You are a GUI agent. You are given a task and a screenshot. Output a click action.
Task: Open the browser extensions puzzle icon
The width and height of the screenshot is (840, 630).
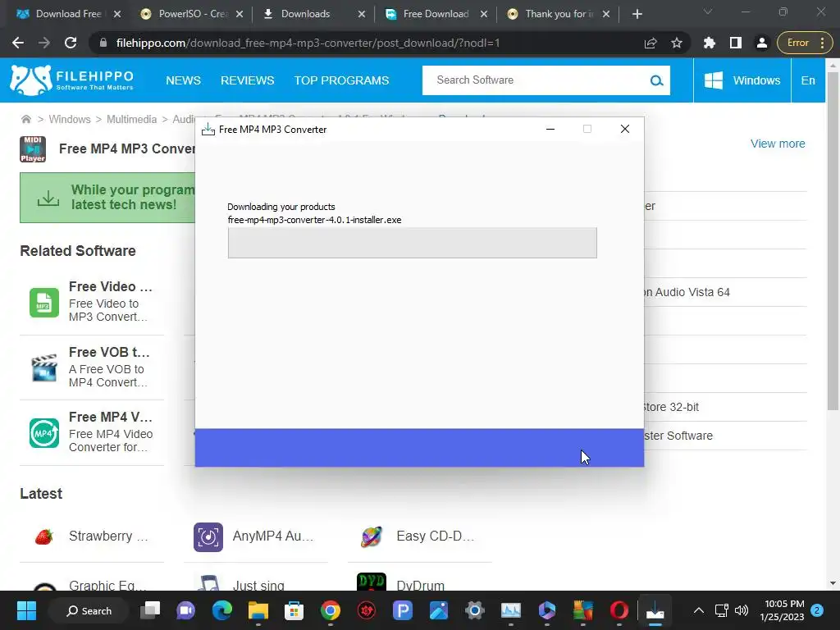(x=710, y=43)
